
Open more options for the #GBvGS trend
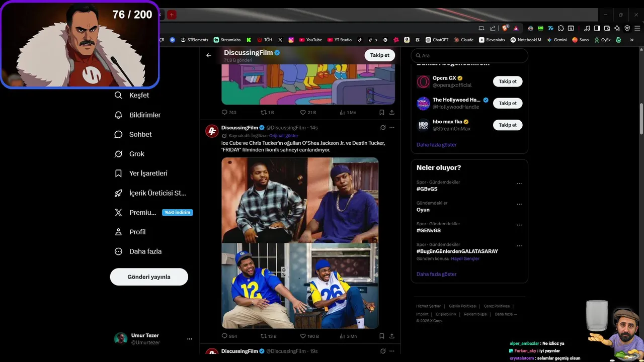[519, 184]
